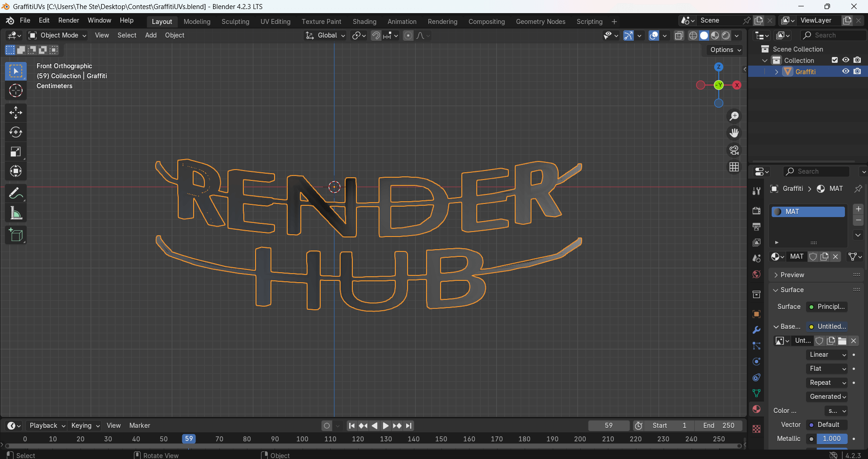Select the Annotate pencil tool
The width and height of the screenshot is (868, 459).
click(16, 194)
